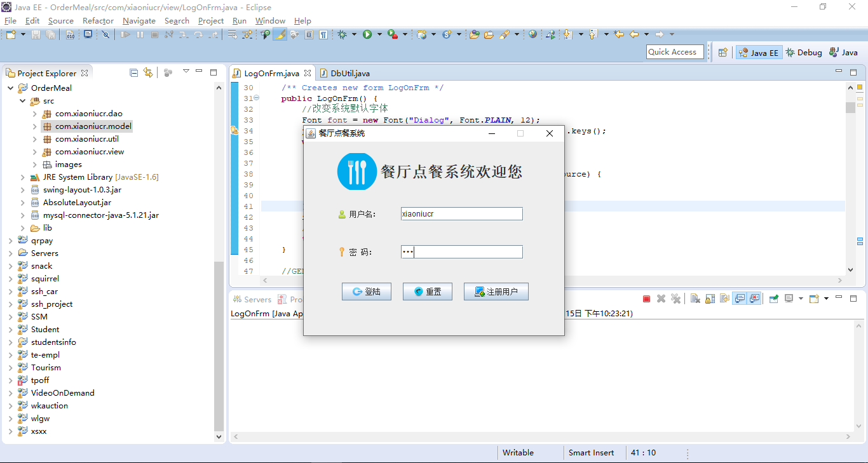Open the Run As dropdown arrow
Image resolution: width=868 pixels, height=463 pixels.
(379, 34)
